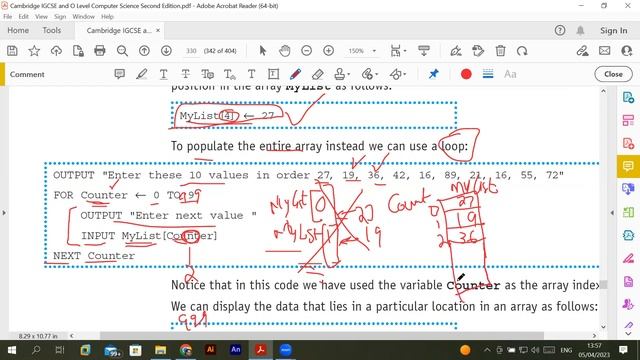Screen dimensions: 640x360
Task: Activate the Hand pan tool
Action: 284,51
